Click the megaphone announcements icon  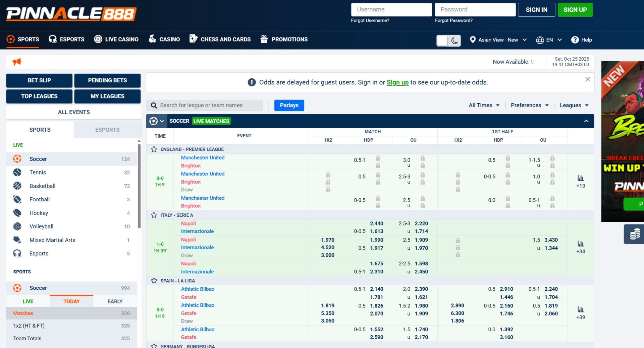pos(17,62)
